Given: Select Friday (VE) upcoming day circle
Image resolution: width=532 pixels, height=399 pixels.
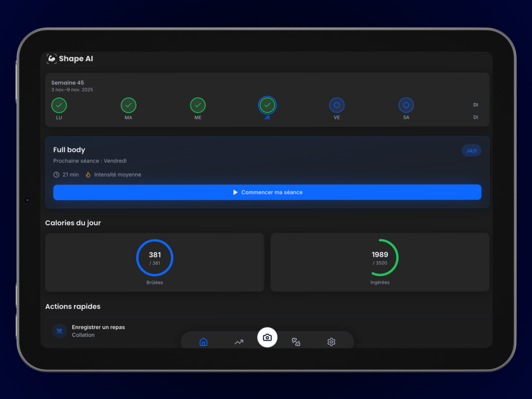Looking at the screenshot, I should pyautogui.click(x=337, y=105).
